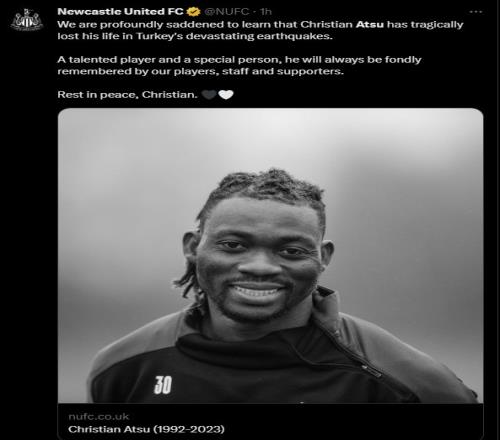This screenshot has width=500, height=440.
Task: Open the black-and-white portrait link preview
Action: pos(270,255)
